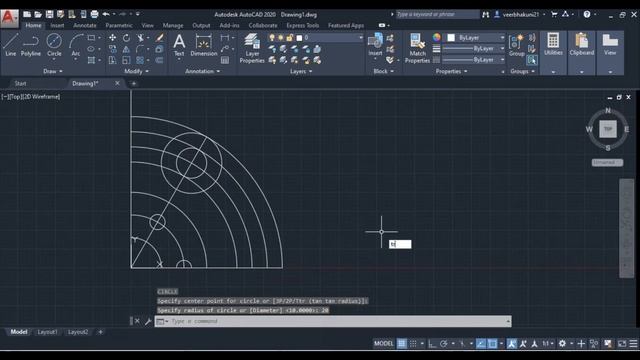640x360 pixels.
Task: Open the Manage ribbon tab
Action: tap(173, 25)
